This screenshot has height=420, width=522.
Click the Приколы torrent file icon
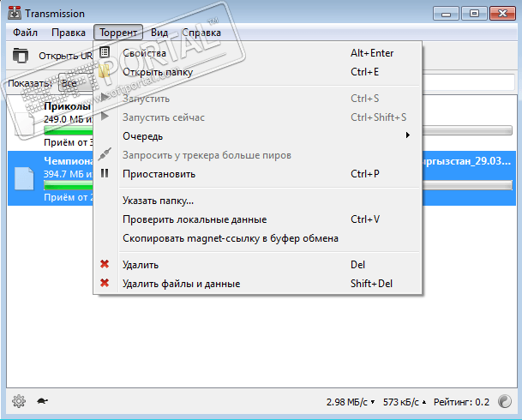[24, 123]
